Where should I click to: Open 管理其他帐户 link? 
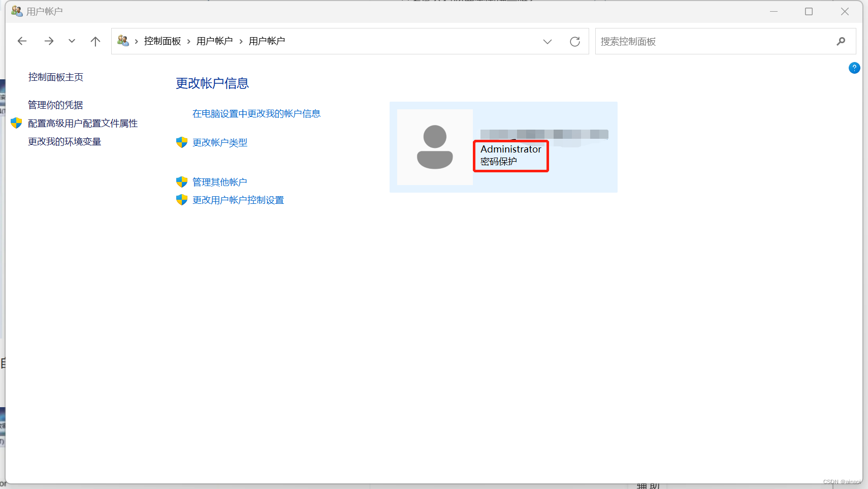pyautogui.click(x=220, y=182)
